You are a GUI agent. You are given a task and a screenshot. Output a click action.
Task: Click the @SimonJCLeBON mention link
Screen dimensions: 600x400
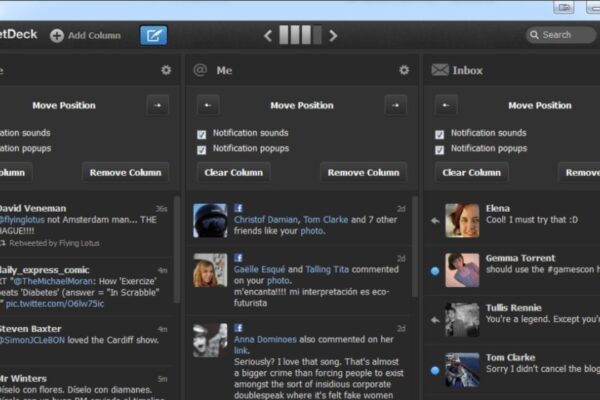[x=32, y=340]
